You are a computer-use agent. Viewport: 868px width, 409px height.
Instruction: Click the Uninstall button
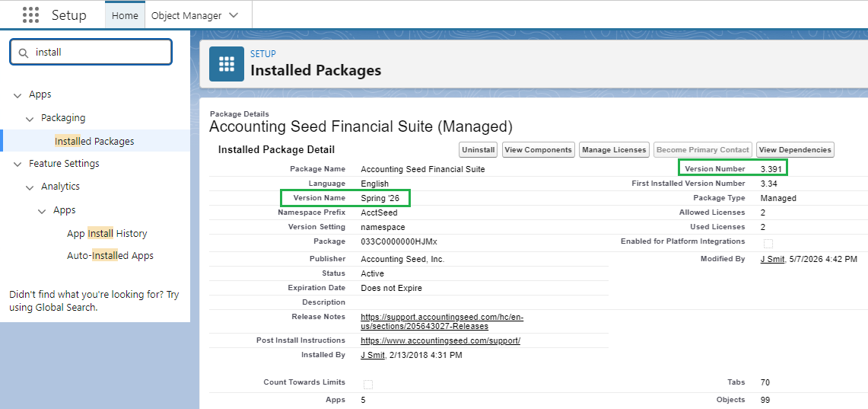(x=479, y=149)
